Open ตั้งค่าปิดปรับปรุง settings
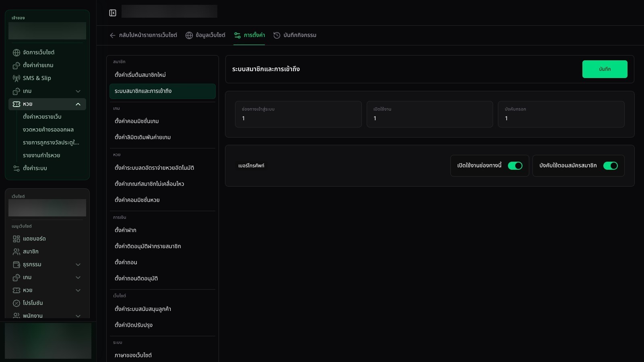Viewport: 644px width, 362px height. (x=163, y=325)
